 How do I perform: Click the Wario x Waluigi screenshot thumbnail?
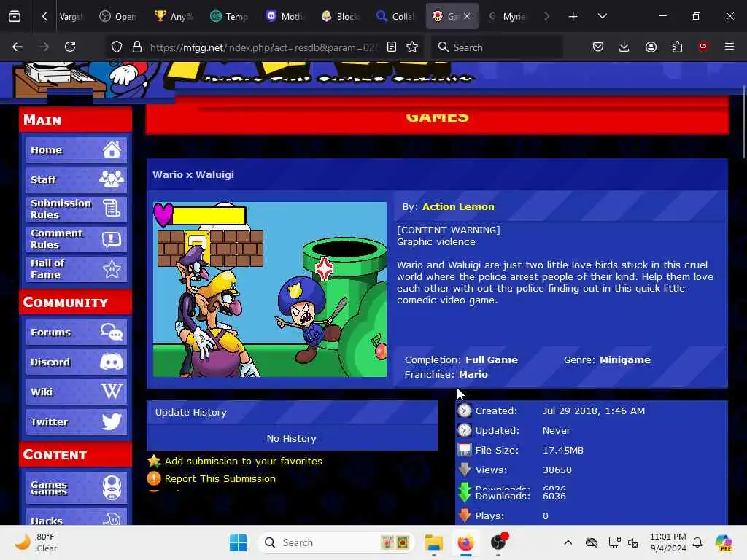coord(270,289)
